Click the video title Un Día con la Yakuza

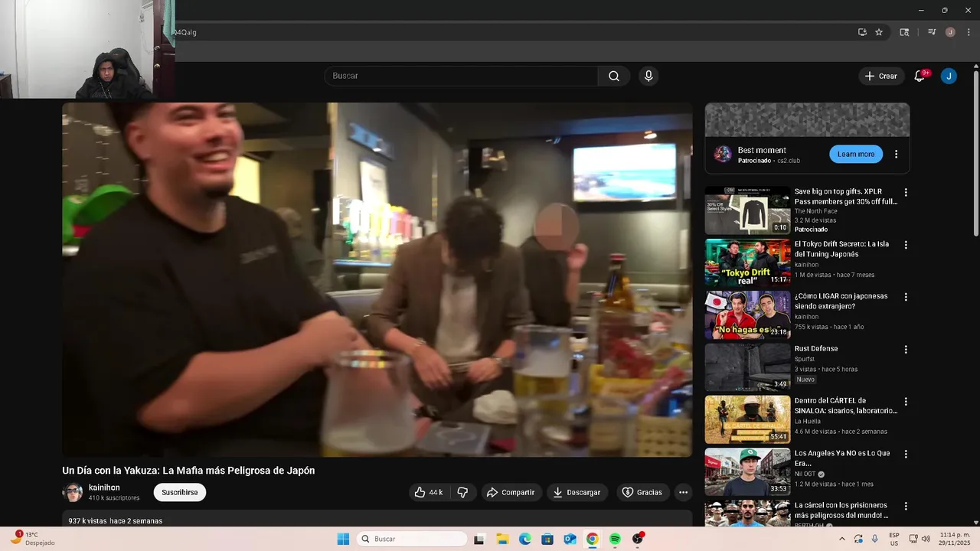188,471
